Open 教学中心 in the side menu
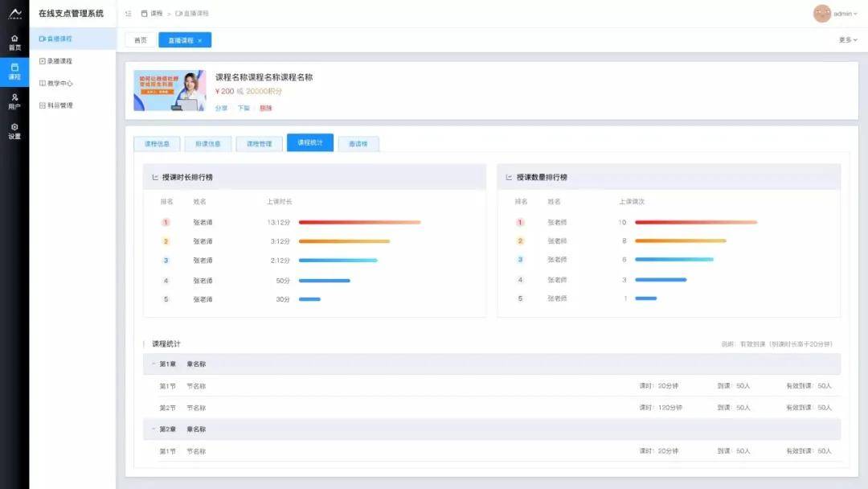The height and width of the screenshot is (489, 868). [x=59, y=83]
